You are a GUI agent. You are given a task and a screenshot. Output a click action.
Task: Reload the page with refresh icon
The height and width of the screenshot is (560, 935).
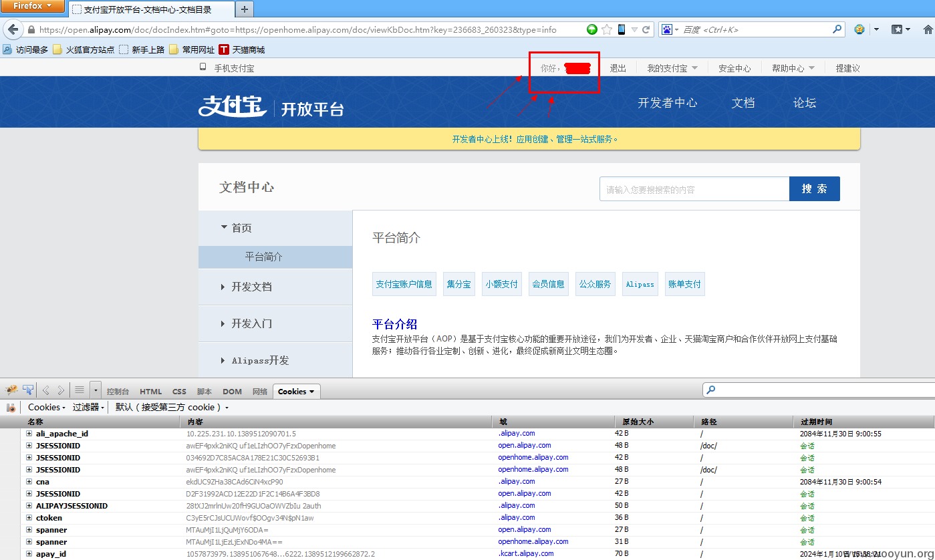click(x=646, y=29)
